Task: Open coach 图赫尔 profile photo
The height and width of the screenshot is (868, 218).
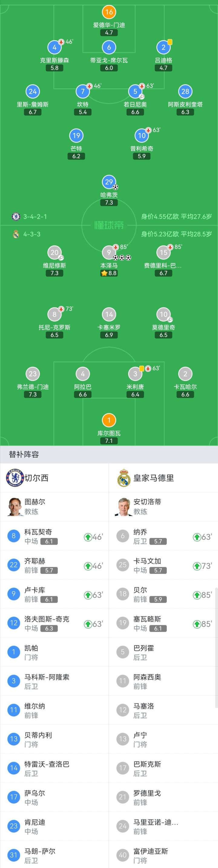Action: coord(15,507)
